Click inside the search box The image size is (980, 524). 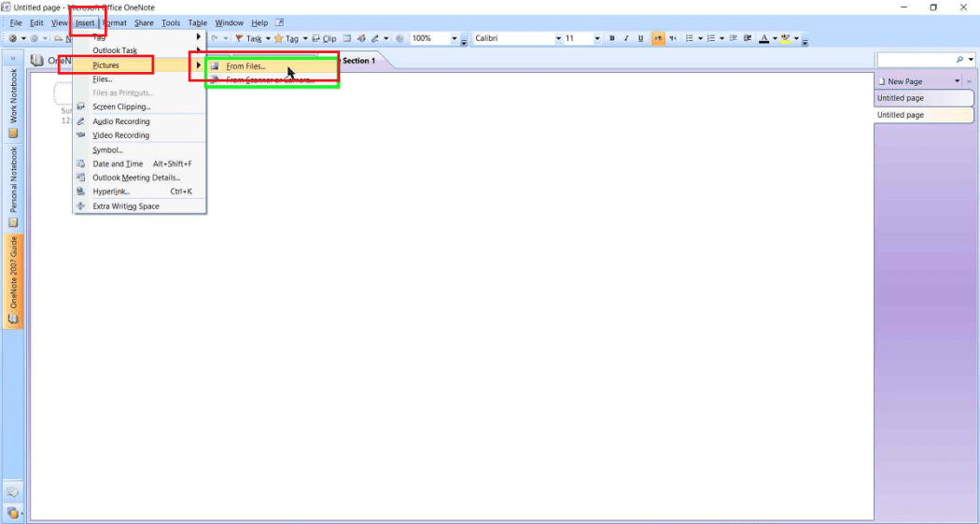[x=915, y=60]
